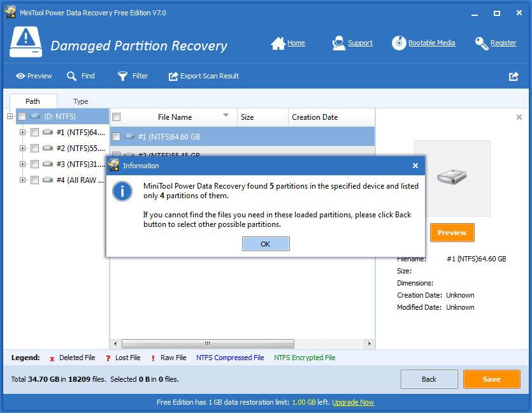Screen dimensions: 532x413
Task: Check the #4 (All RAW tree checkbox
Action: point(34,180)
